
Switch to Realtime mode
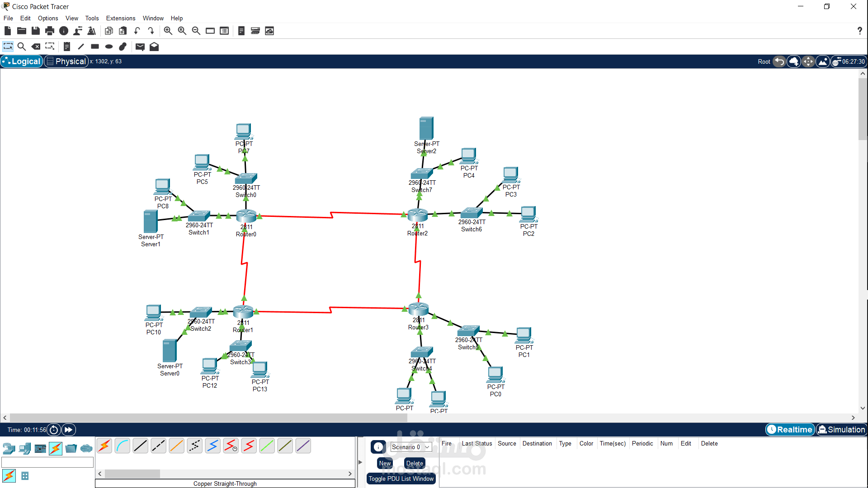790,430
